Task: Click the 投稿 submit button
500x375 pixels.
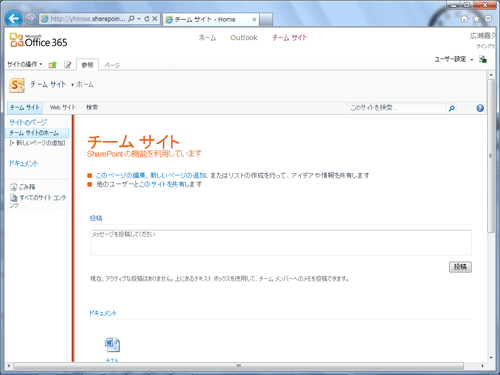Action: coord(460,267)
